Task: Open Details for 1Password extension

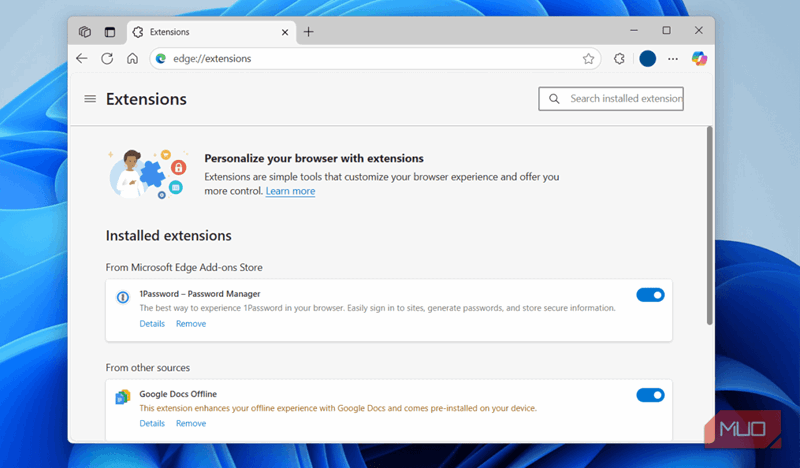Action: tap(152, 324)
